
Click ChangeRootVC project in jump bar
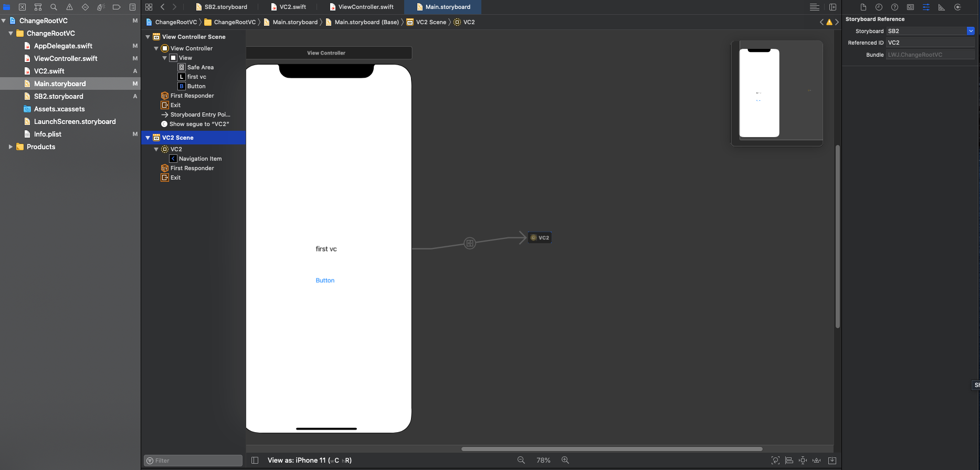tap(171, 22)
